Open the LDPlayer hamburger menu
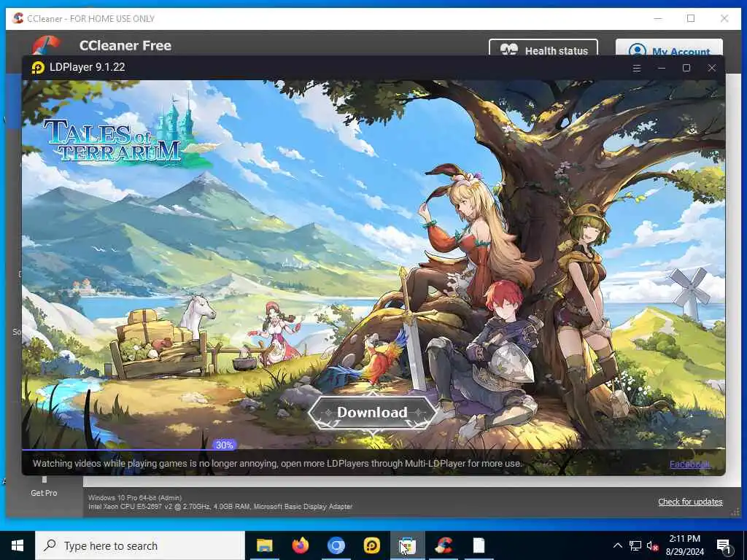Screen dimensions: 747x560 coord(636,68)
